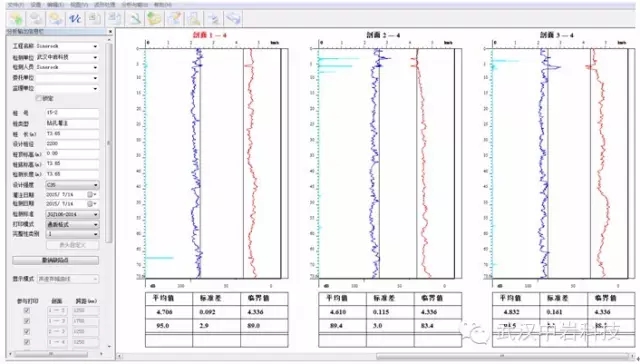Open the 帮助 menu
The height and width of the screenshot is (364, 640).
pyautogui.click(x=162, y=5)
